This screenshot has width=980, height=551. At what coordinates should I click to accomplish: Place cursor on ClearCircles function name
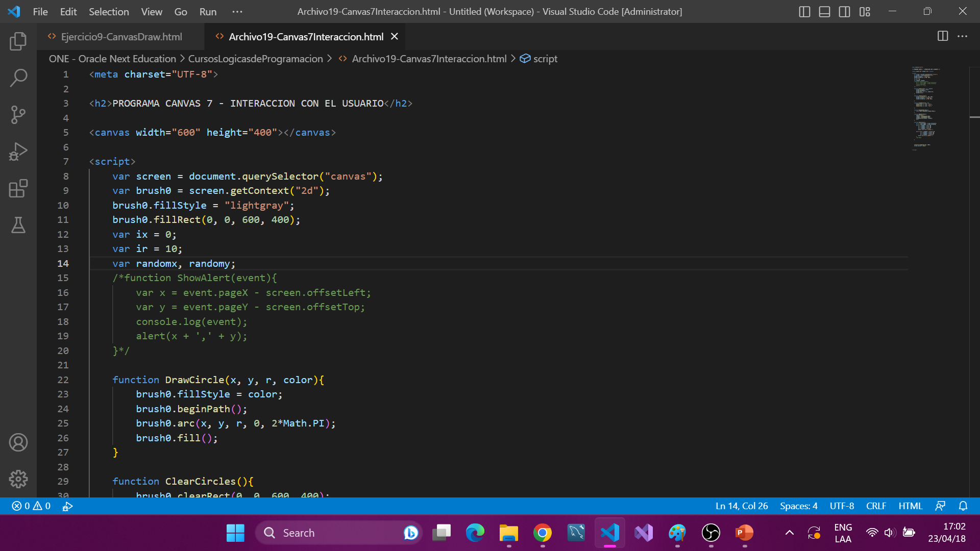[200, 481]
